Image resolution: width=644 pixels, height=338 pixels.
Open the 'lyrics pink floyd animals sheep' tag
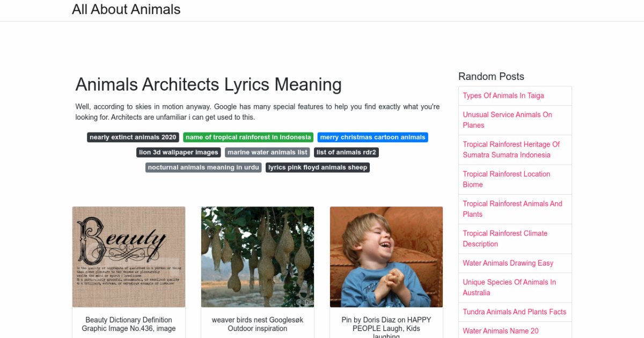point(318,167)
